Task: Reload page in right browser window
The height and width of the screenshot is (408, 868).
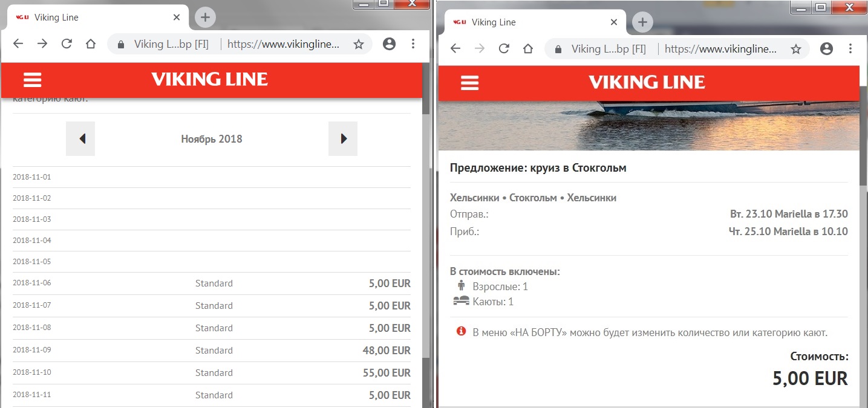Action: (504, 48)
